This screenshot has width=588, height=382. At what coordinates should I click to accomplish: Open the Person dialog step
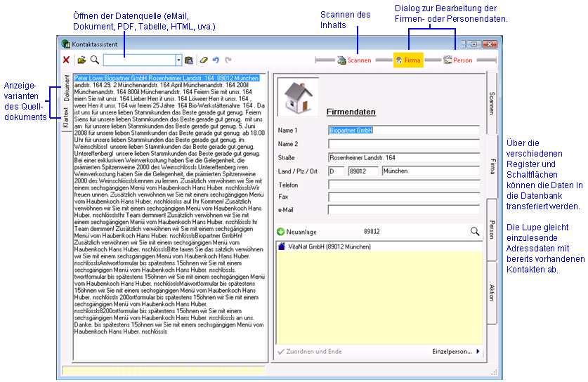tap(458, 60)
